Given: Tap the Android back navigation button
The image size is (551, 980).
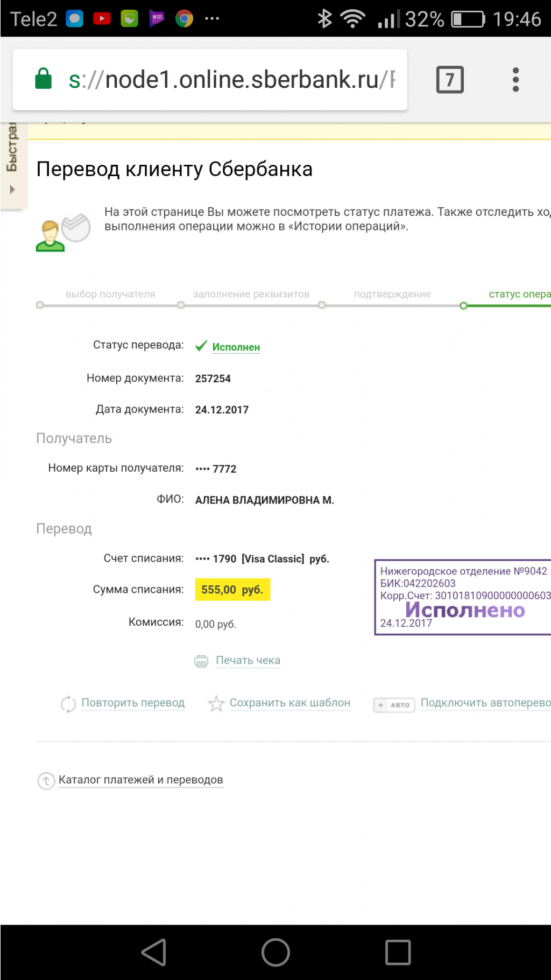Looking at the screenshot, I should click(x=154, y=953).
